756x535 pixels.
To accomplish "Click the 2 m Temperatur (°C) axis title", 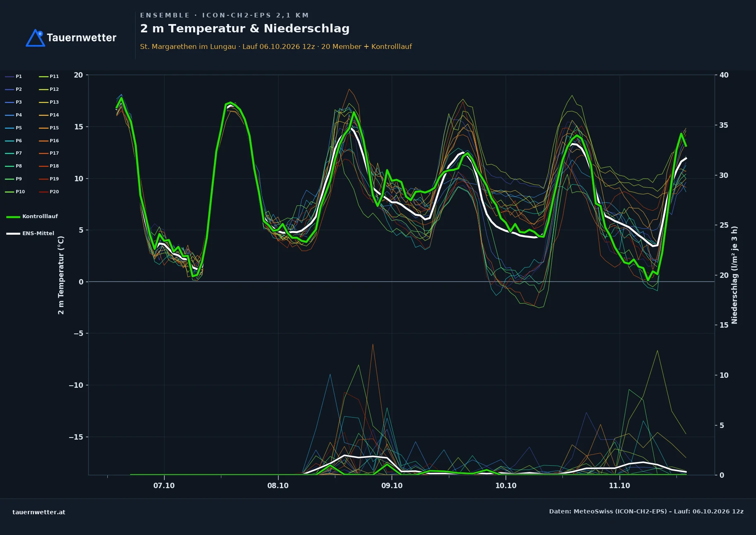I will [61, 275].
